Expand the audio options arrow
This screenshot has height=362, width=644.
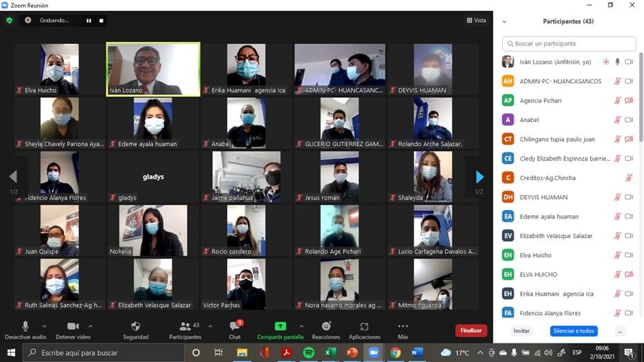tap(44, 326)
